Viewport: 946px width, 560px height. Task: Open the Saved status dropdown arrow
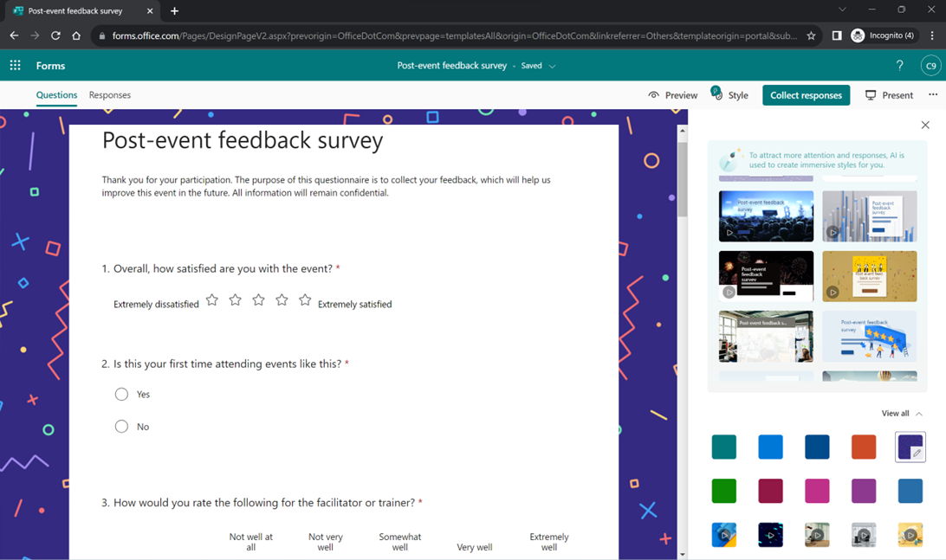point(552,66)
